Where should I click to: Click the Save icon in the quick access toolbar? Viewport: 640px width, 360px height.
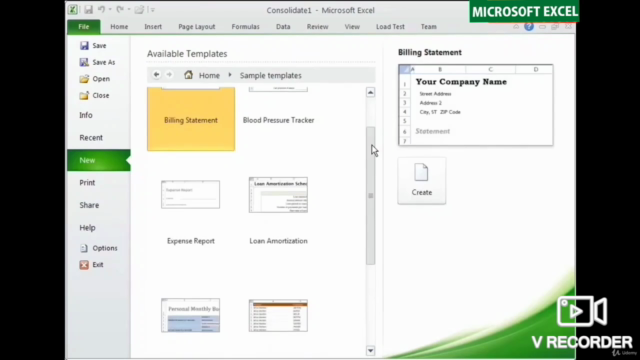tap(88, 9)
